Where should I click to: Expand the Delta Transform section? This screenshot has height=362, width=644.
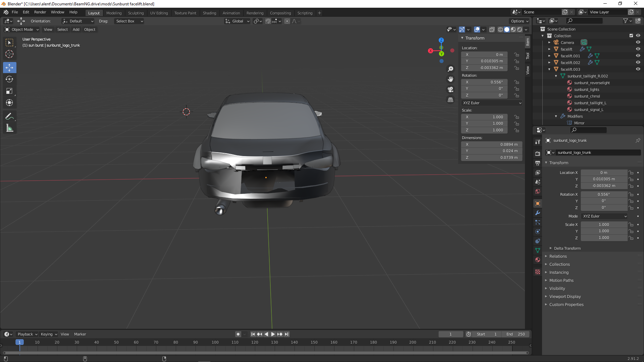click(x=567, y=248)
